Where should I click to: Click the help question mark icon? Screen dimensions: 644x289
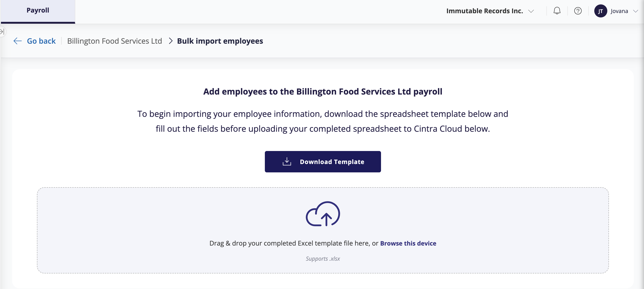578,11
